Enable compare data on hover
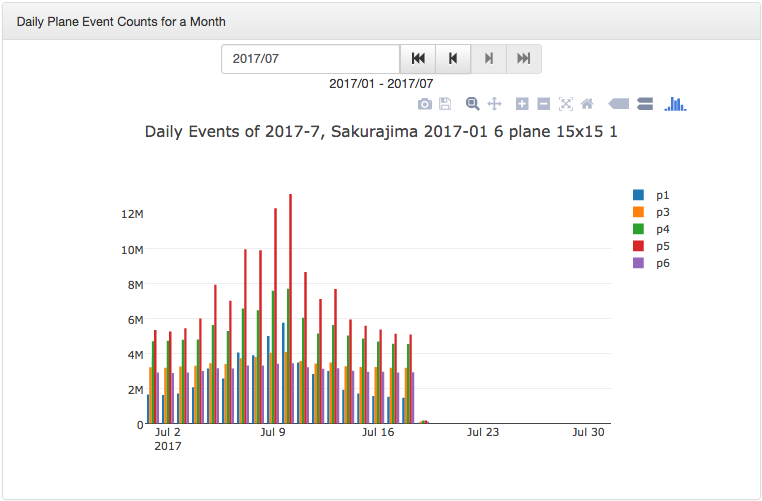Screen dimensions: 762x501 645,104
